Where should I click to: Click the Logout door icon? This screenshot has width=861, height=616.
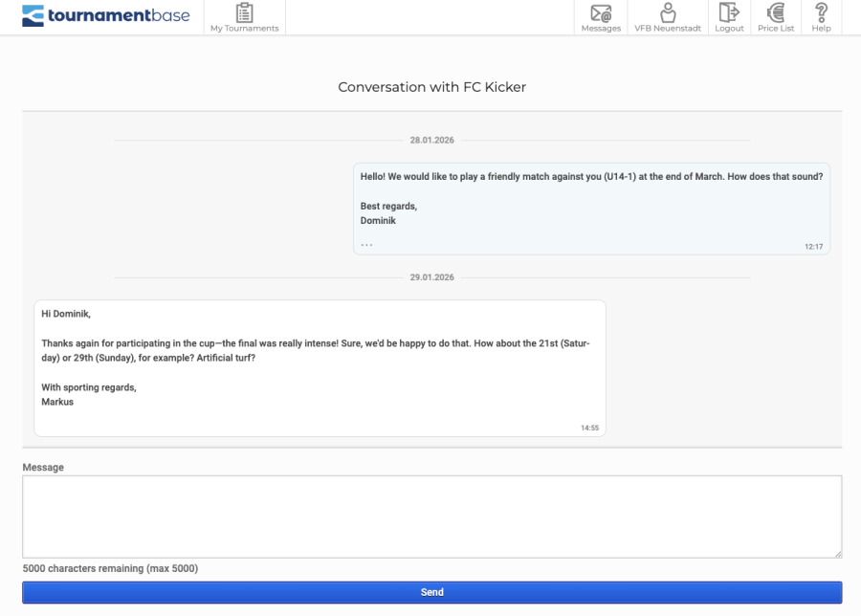pyautogui.click(x=729, y=13)
